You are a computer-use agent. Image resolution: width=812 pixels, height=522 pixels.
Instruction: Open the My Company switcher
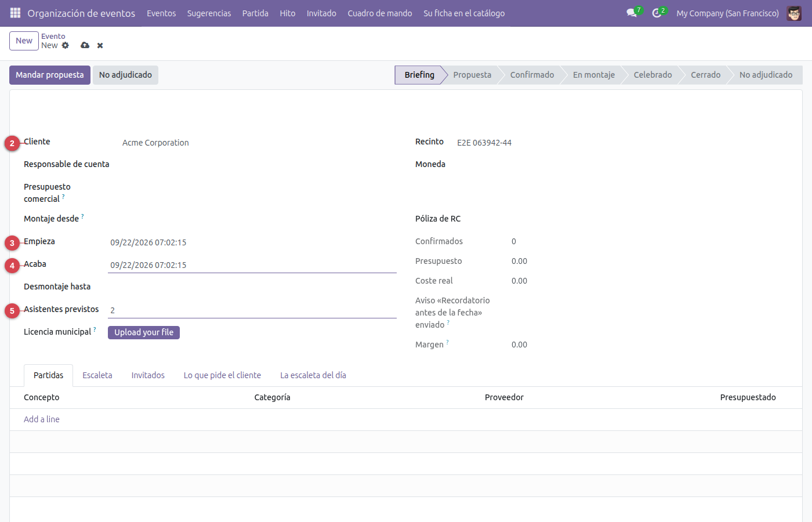click(x=727, y=13)
